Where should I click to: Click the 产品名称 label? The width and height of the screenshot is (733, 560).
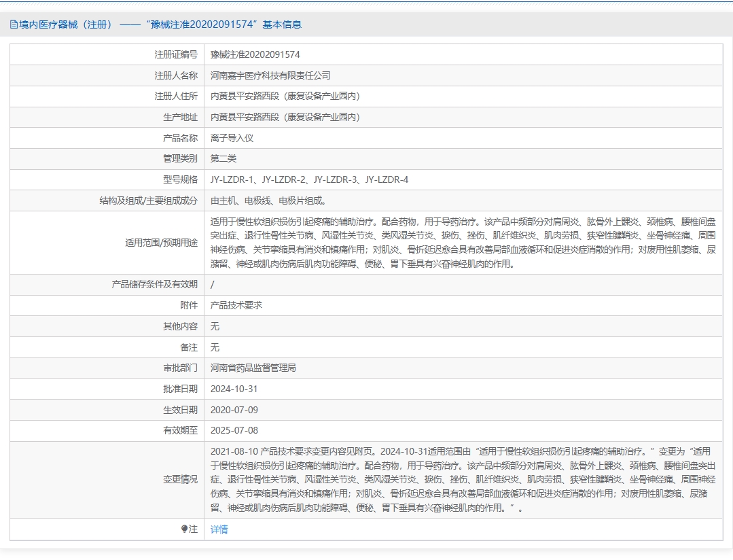point(181,138)
